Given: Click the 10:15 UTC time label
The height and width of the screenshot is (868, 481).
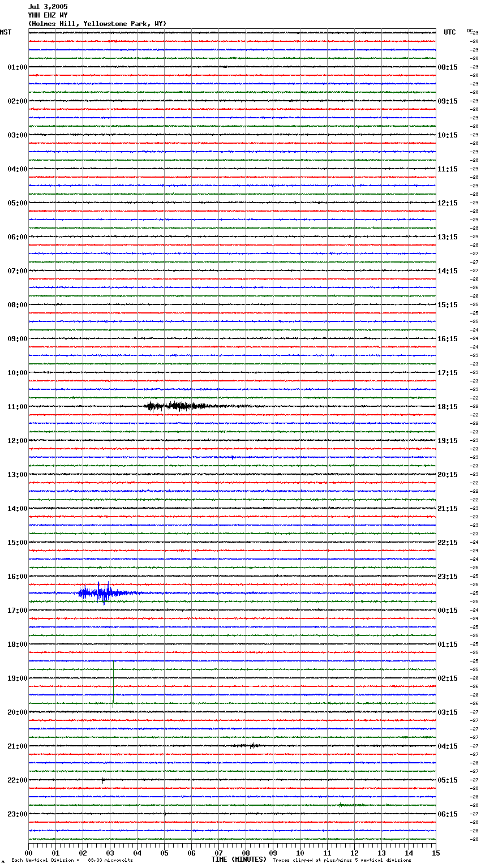Looking at the screenshot, I should coord(448,135).
